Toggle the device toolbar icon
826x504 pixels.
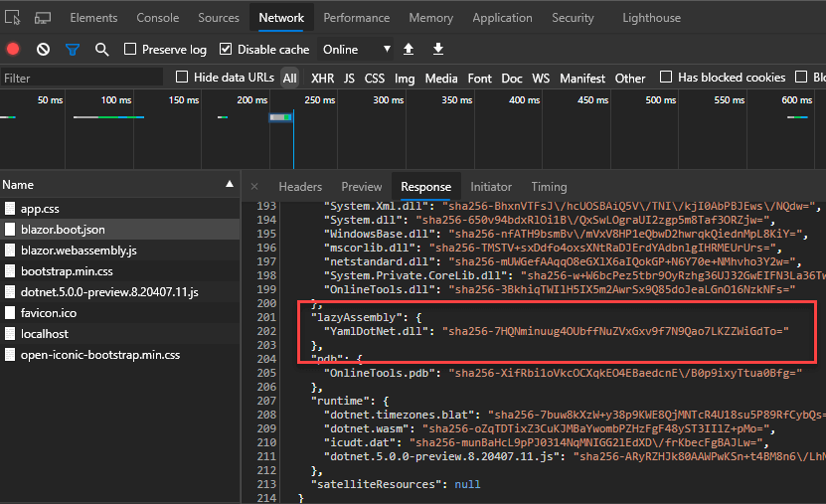[x=43, y=18]
